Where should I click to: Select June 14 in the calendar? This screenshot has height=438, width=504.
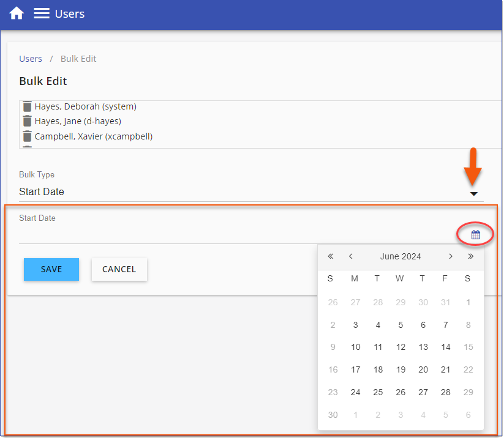(445, 347)
